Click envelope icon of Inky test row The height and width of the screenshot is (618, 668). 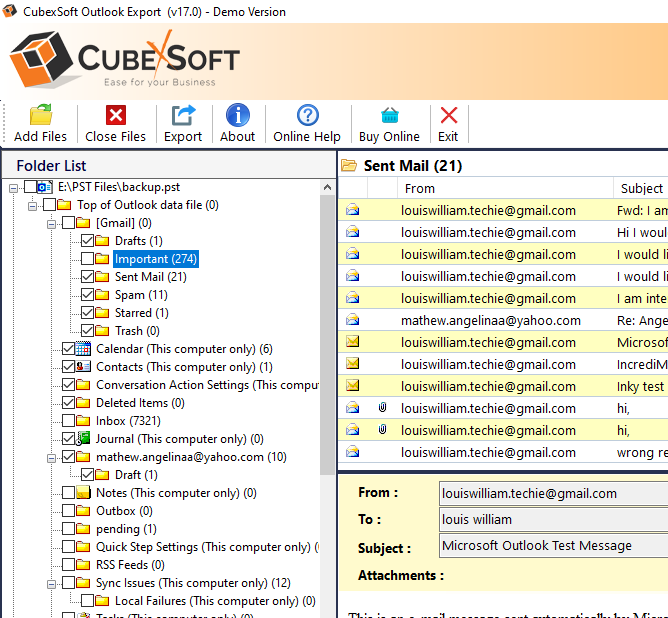(x=352, y=385)
